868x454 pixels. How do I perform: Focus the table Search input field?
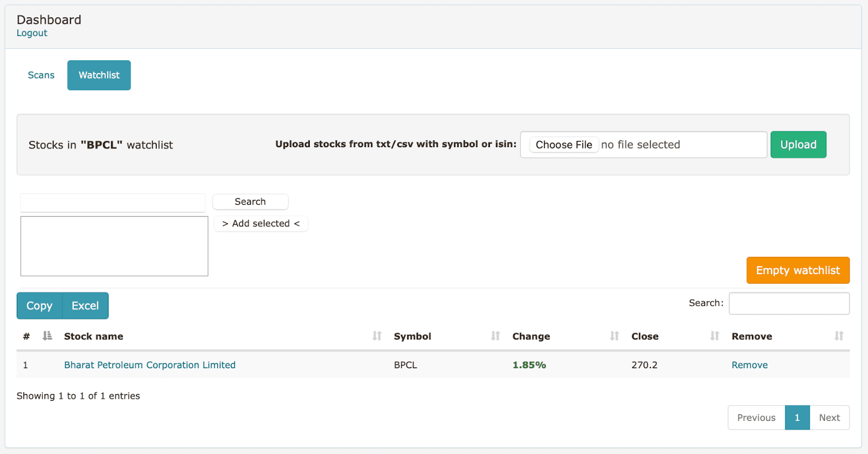click(789, 304)
